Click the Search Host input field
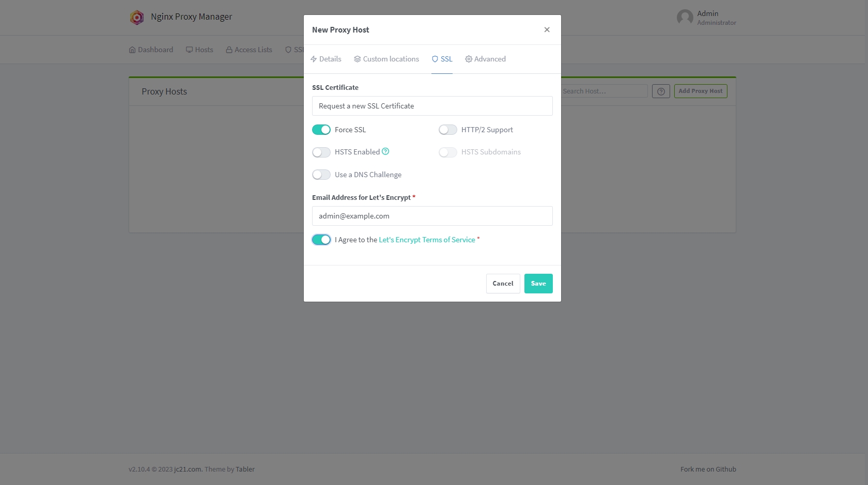 [x=605, y=91]
